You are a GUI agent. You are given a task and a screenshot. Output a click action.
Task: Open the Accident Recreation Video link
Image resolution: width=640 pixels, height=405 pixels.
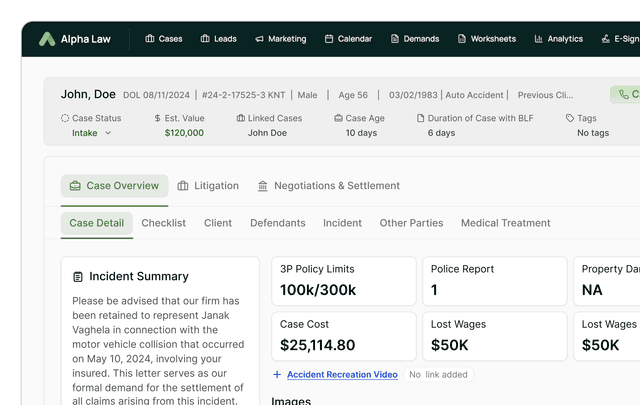(342, 375)
